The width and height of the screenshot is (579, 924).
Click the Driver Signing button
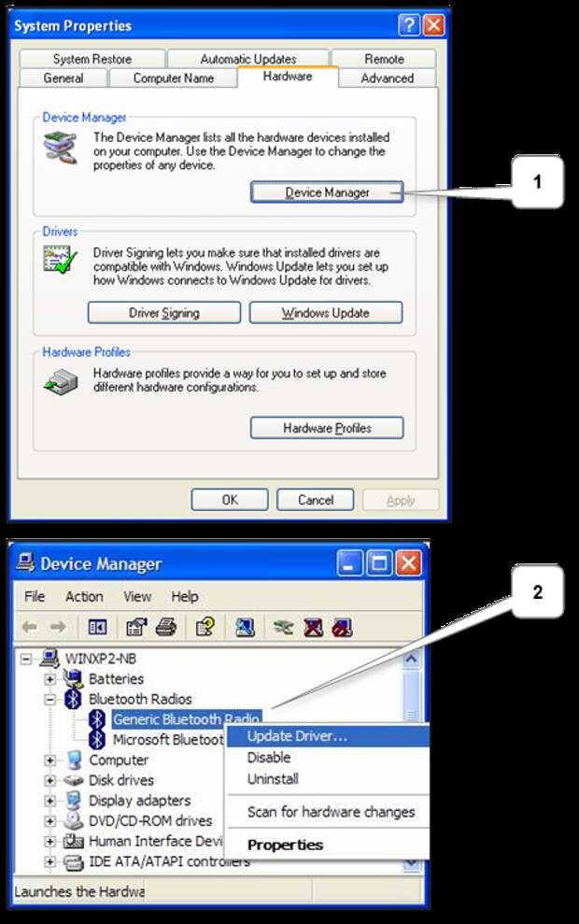coord(163,313)
